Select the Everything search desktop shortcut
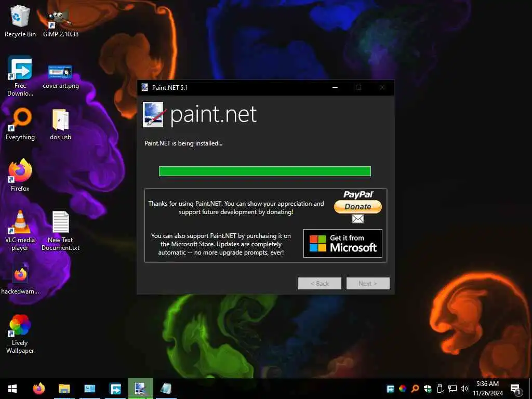 [20, 124]
